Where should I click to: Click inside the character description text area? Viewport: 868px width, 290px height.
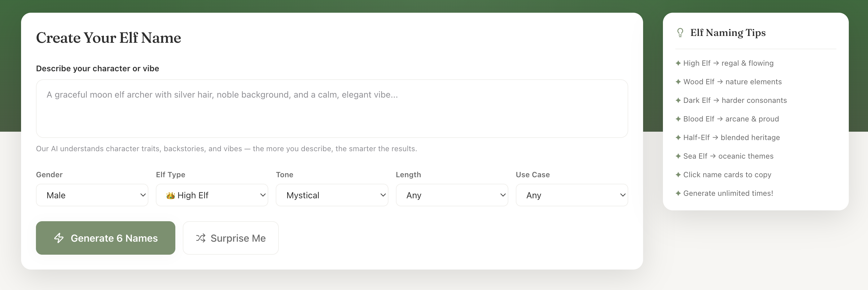331,108
